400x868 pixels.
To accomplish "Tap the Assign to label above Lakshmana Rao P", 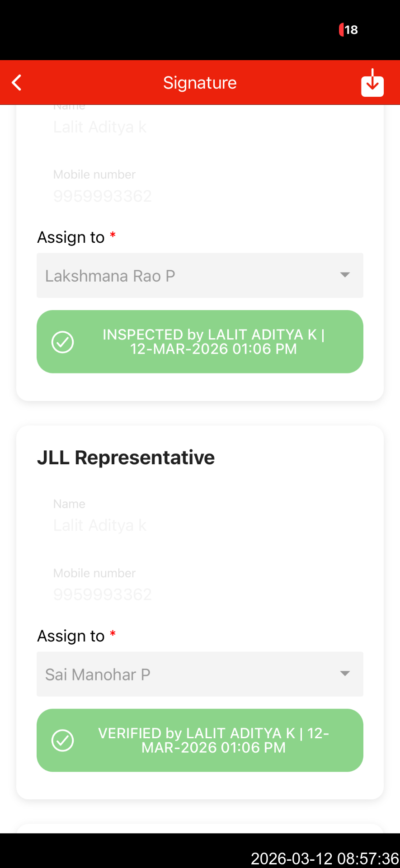I will pos(71,237).
